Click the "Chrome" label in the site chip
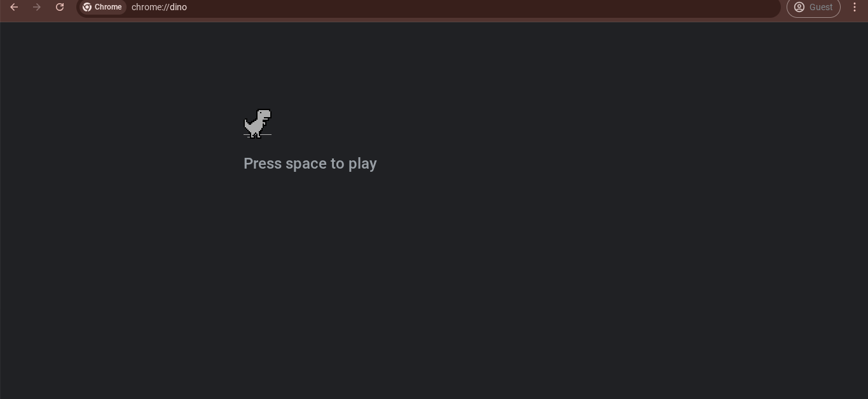The image size is (868, 399). (x=108, y=7)
